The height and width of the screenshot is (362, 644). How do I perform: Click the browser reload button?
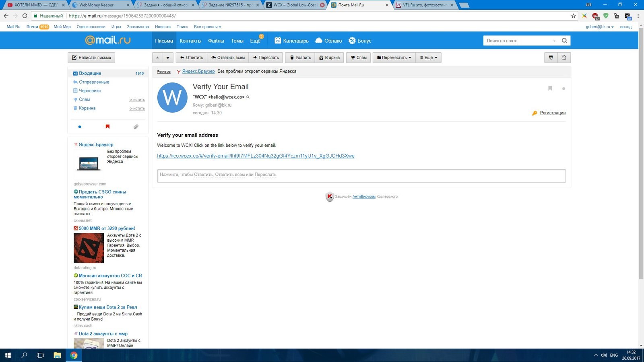(x=25, y=16)
